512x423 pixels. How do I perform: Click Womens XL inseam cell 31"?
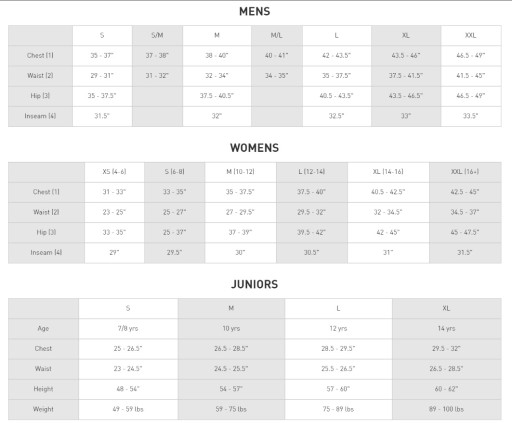[388, 253]
